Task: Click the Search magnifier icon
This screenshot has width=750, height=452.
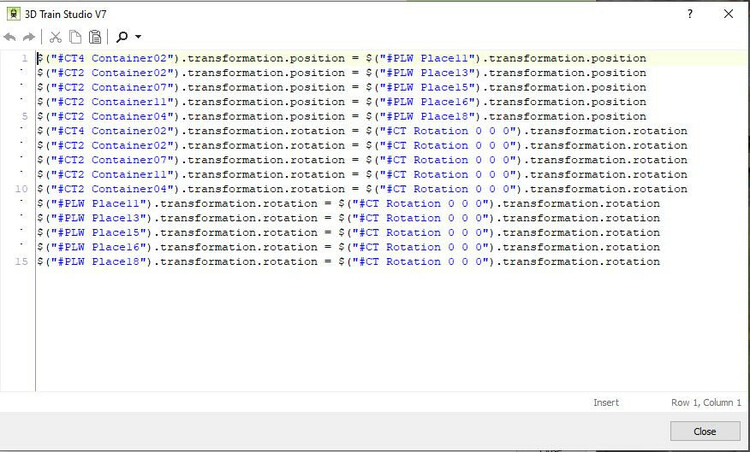Action: point(122,37)
